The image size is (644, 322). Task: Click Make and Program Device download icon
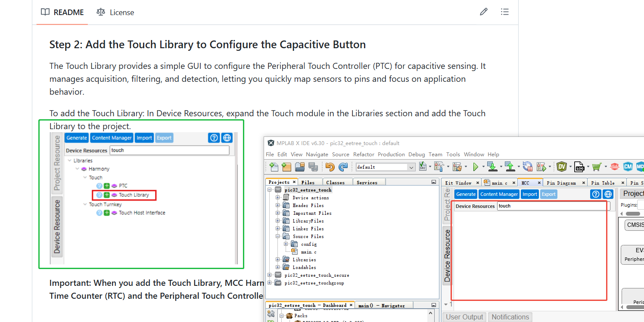492,167
